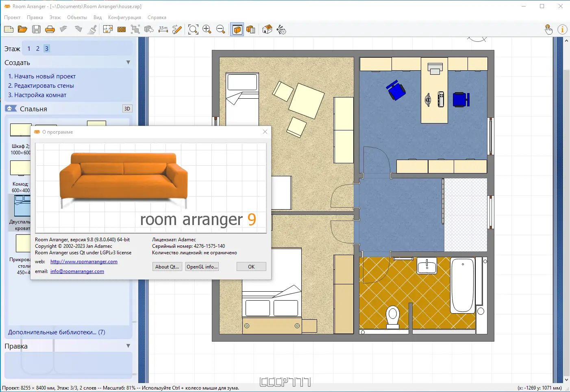Select the wall drawing tool
The image size is (570, 392).
122,29
